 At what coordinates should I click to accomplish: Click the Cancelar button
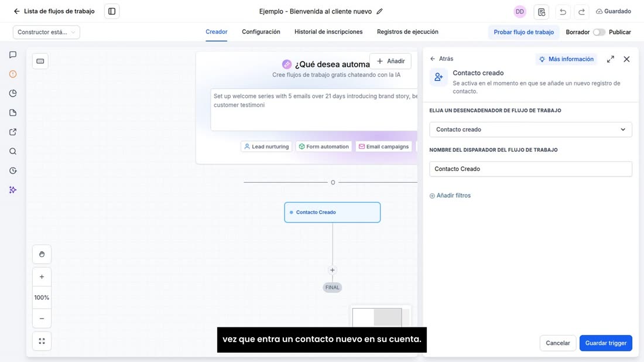coord(557,343)
